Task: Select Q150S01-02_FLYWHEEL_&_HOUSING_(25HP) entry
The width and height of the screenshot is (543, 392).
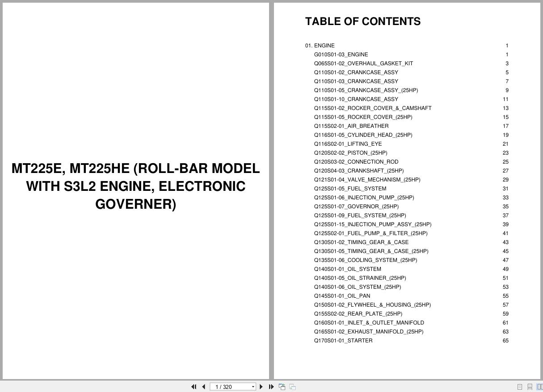Action: tap(372, 305)
